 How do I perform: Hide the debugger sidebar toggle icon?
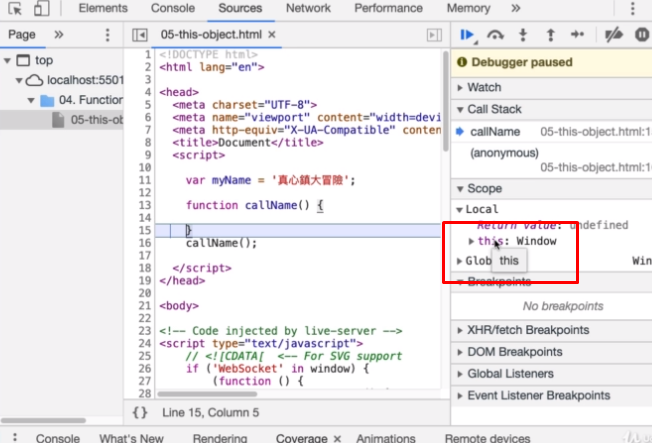(434, 35)
